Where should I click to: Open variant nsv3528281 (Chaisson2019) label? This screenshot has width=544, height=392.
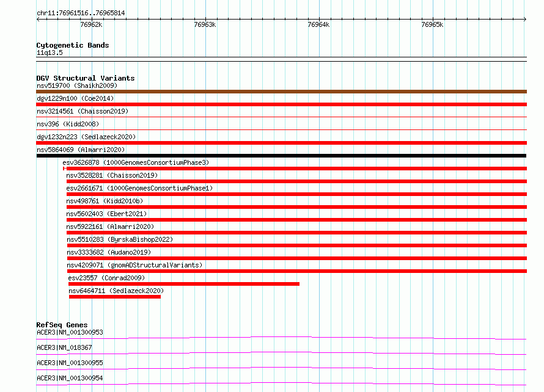[x=112, y=175]
